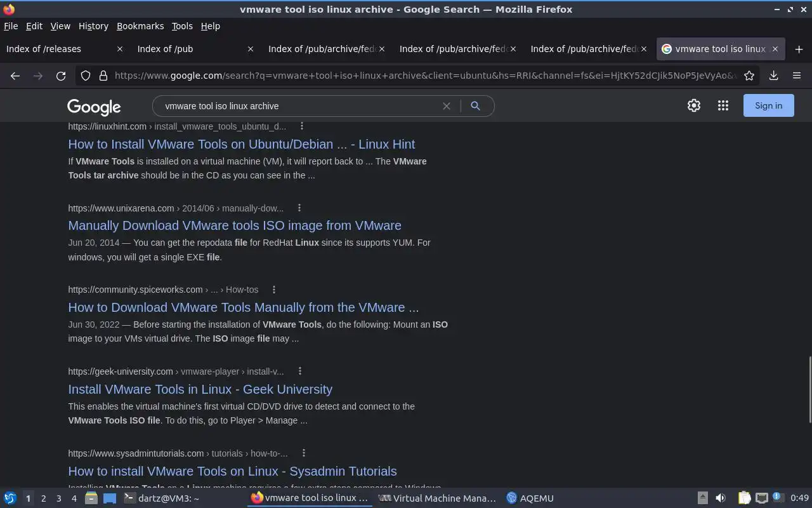The image size is (812, 508).
Task: Click the unixarena.com result URL
Action: point(176,208)
